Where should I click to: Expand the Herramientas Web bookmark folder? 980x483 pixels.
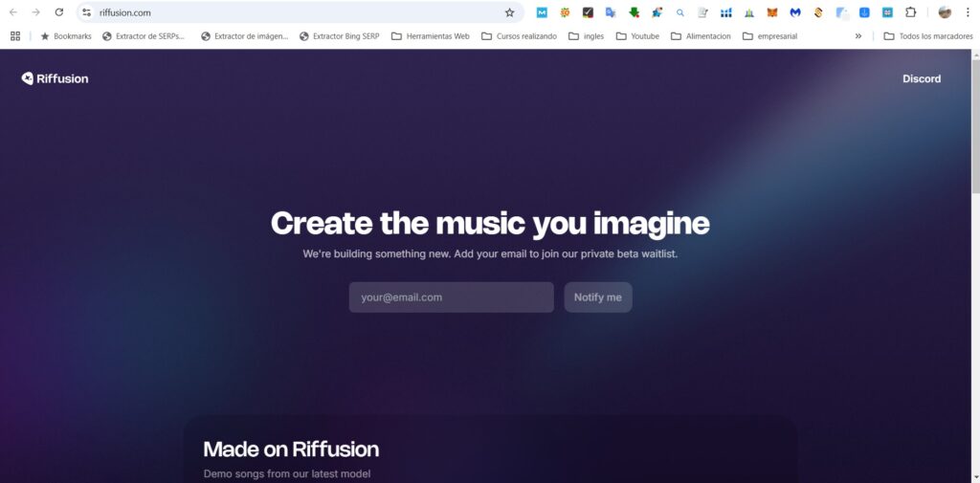click(431, 36)
